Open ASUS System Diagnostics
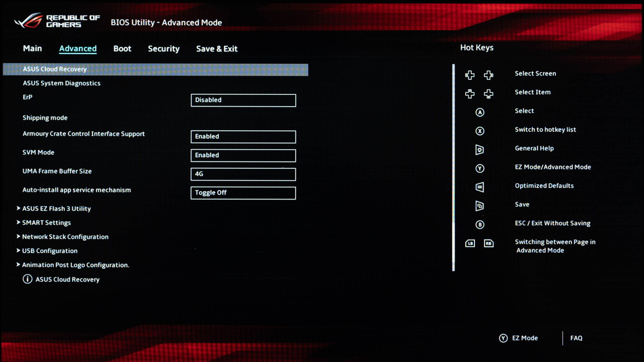The image size is (644, 362). point(62,83)
